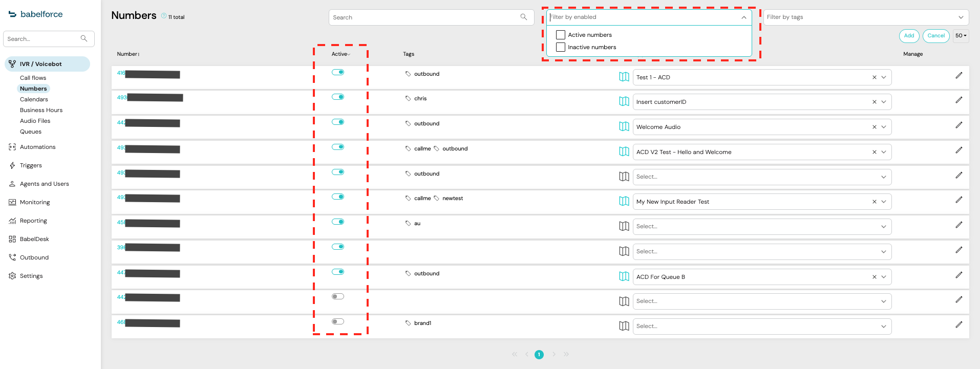Image resolution: width=980 pixels, height=369 pixels.
Task: Click the search magnifier icon in Numbers search bar
Action: pyautogui.click(x=523, y=17)
